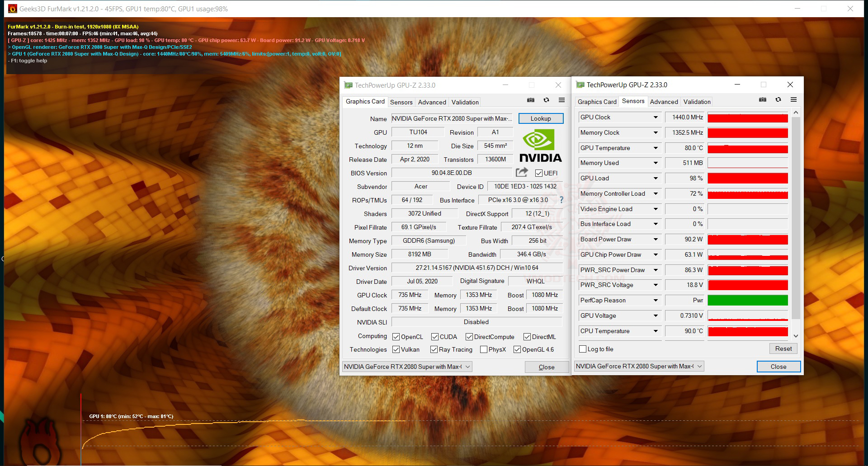The height and width of the screenshot is (466, 868).
Task: Take a screenshot in the Sensors GPU-Z window
Action: [763, 99]
